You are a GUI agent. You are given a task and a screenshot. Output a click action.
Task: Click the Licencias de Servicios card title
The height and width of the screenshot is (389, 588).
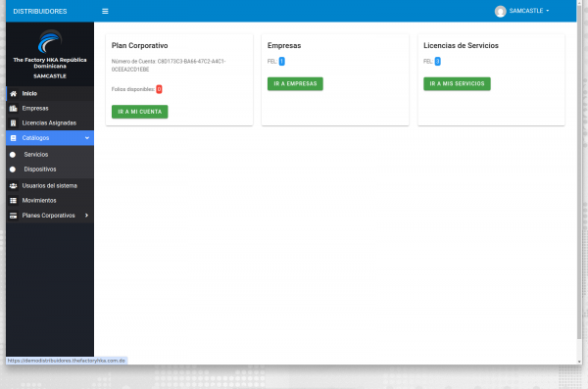[461, 46]
